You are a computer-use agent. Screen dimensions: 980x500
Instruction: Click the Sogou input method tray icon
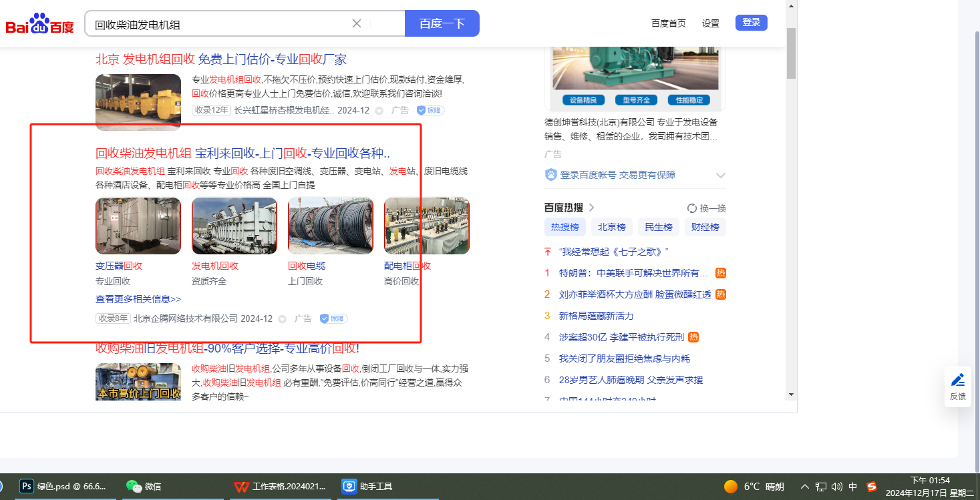(x=871, y=487)
